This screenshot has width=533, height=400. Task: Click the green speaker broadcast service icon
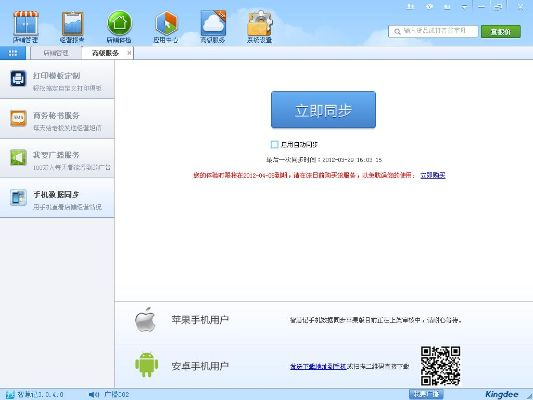tap(18, 158)
